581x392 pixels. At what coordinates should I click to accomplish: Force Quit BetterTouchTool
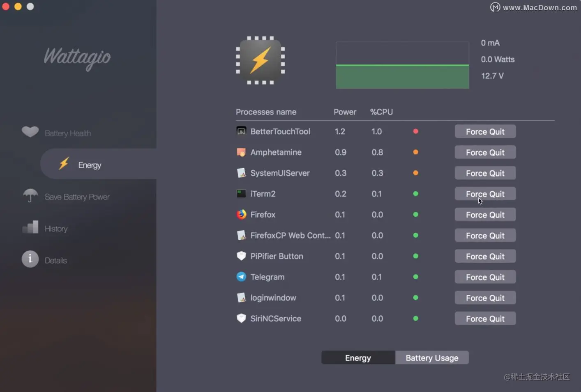(485, 131)
